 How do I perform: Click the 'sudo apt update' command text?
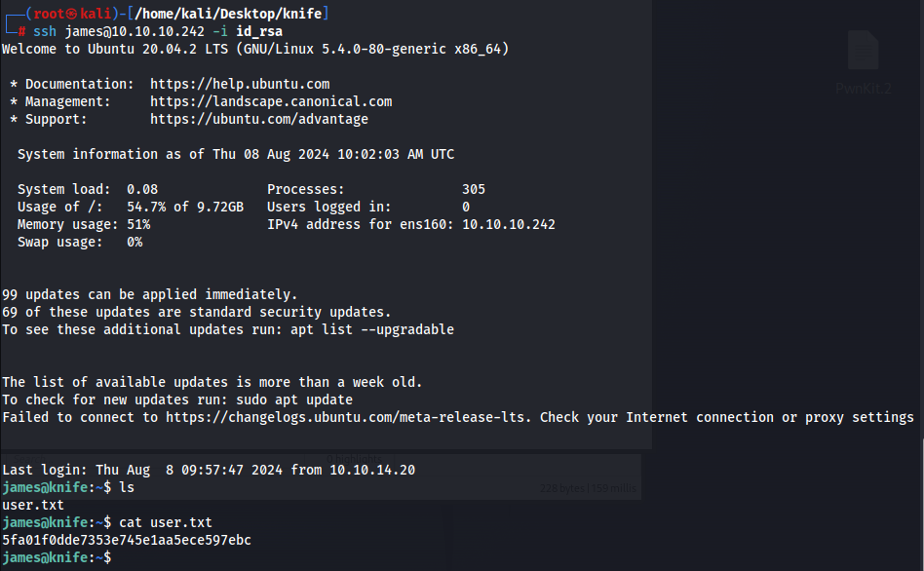pyautogui.click(x=294, y=400)
